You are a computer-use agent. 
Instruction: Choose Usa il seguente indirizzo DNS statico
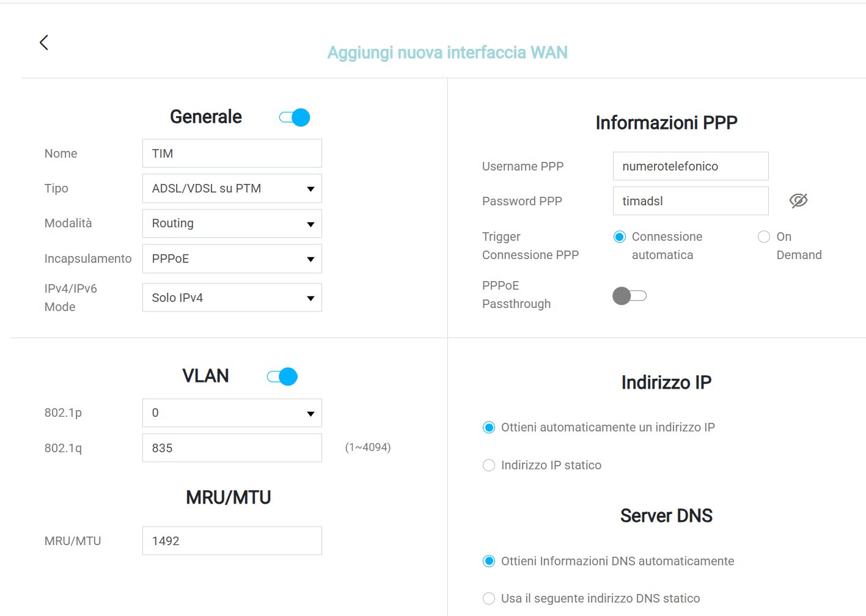[489, 598]
